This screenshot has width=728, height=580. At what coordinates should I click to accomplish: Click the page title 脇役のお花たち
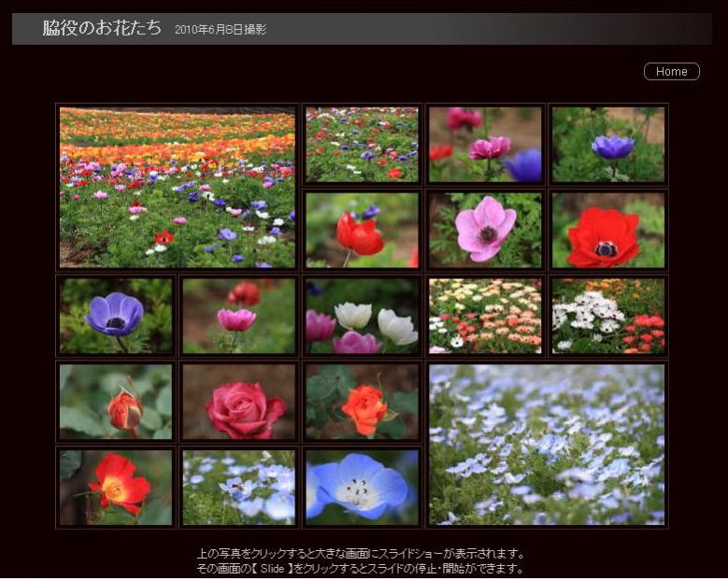coord(102,28)
